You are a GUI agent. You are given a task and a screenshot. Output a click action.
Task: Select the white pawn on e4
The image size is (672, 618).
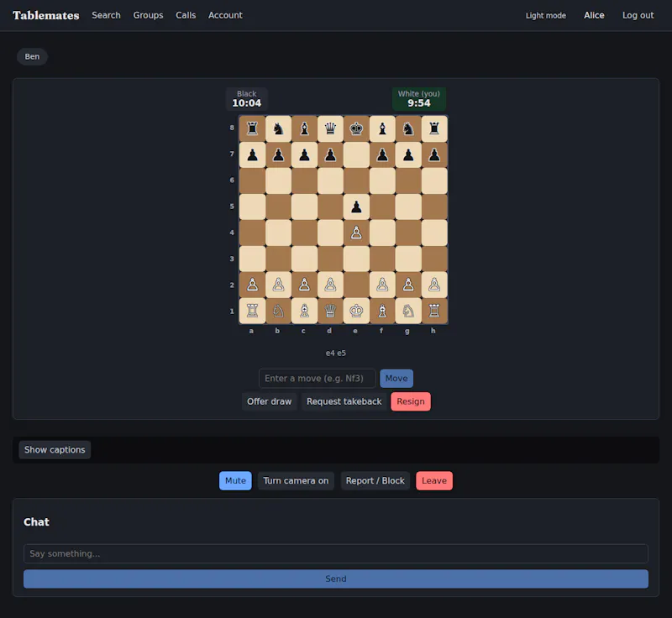(x=356, y=233)
